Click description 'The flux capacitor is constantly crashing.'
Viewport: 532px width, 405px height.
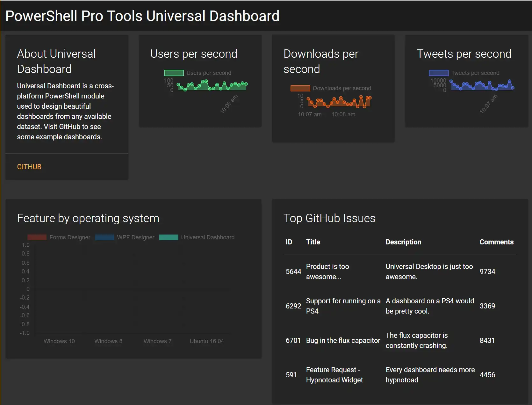pyautogui.click(x=417, y=340)
